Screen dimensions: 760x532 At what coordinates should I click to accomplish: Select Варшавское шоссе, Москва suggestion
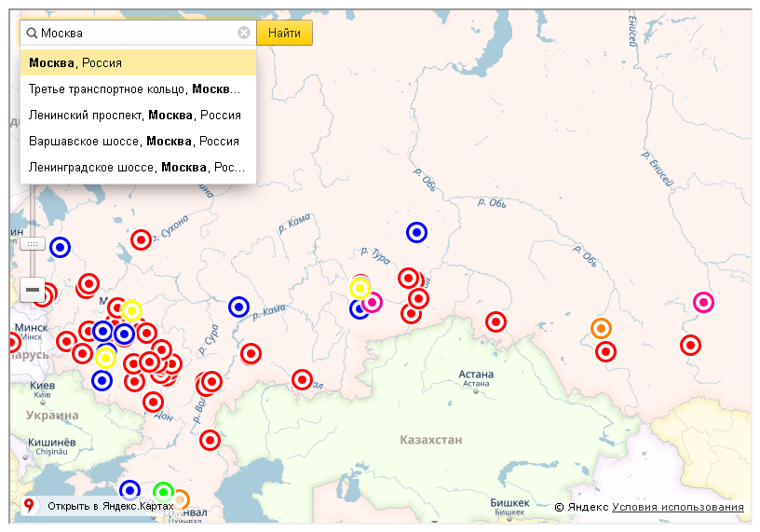(138, 142)
